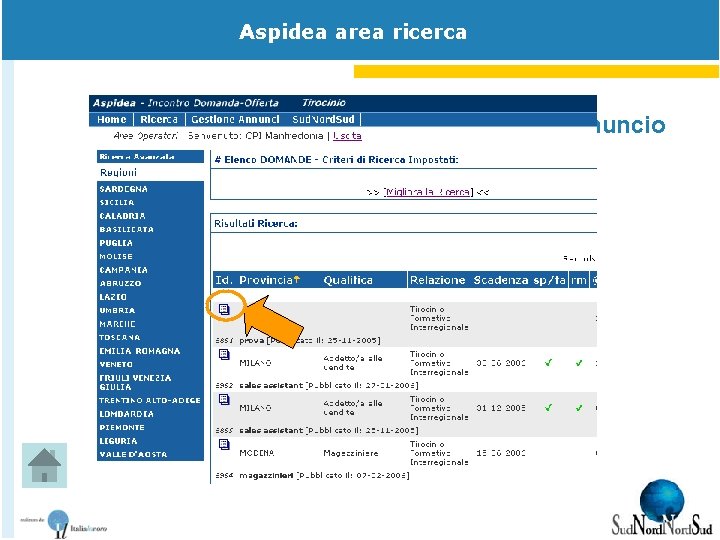The image size is (720, 540).
Task: Select the SICILIA region
Action: click(117, 202)
